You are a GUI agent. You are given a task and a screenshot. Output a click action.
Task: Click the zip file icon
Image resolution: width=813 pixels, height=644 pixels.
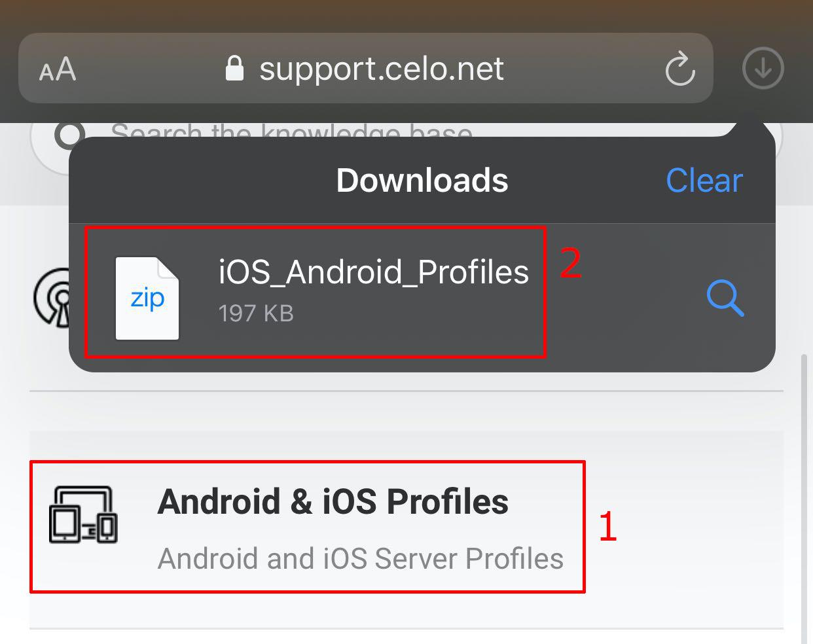pyautogui.click(x=147, y=298)
